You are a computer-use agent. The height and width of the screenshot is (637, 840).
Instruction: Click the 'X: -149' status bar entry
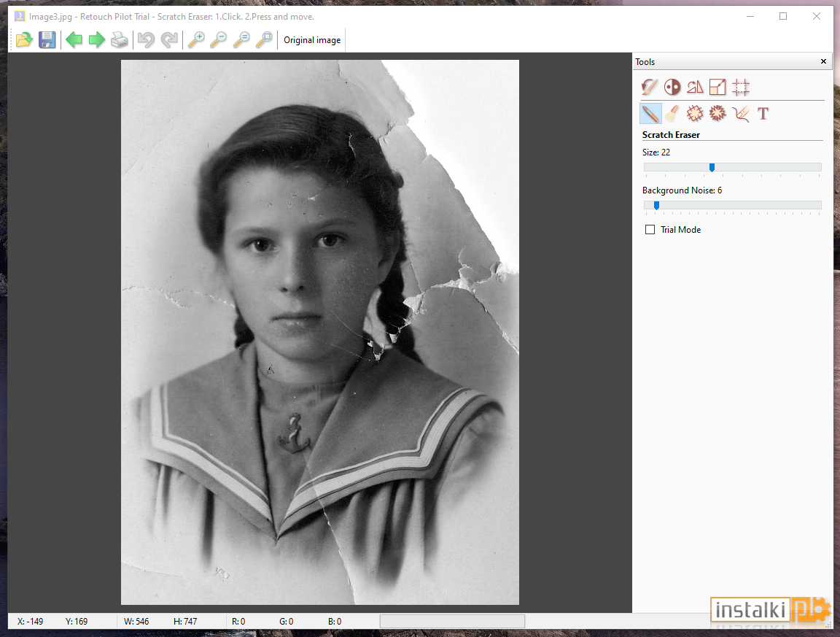click(x=30, y=622)
